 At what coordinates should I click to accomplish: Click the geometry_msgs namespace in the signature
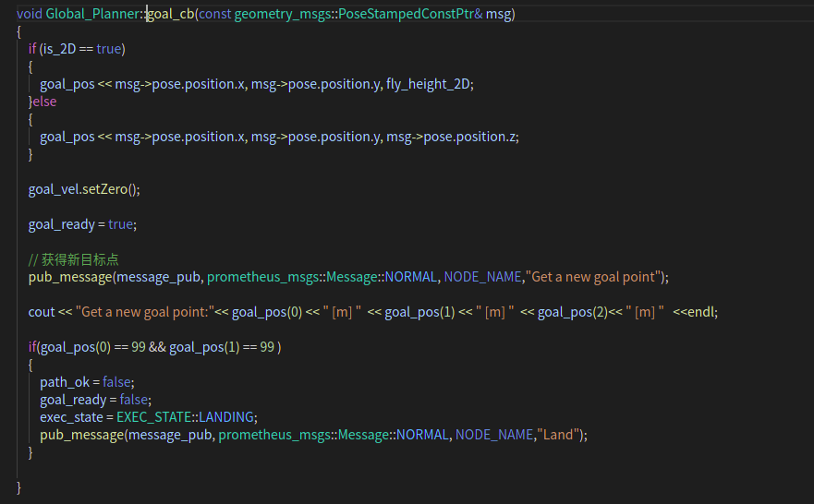coord(279,13)
